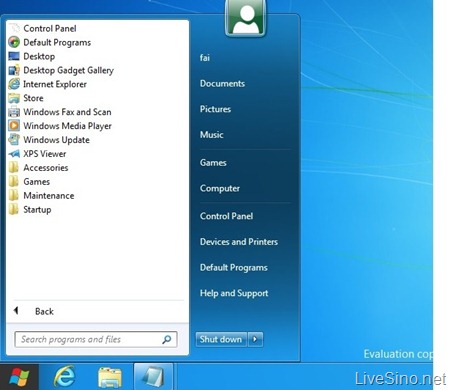Open shut down options arrow

(255, 339)
